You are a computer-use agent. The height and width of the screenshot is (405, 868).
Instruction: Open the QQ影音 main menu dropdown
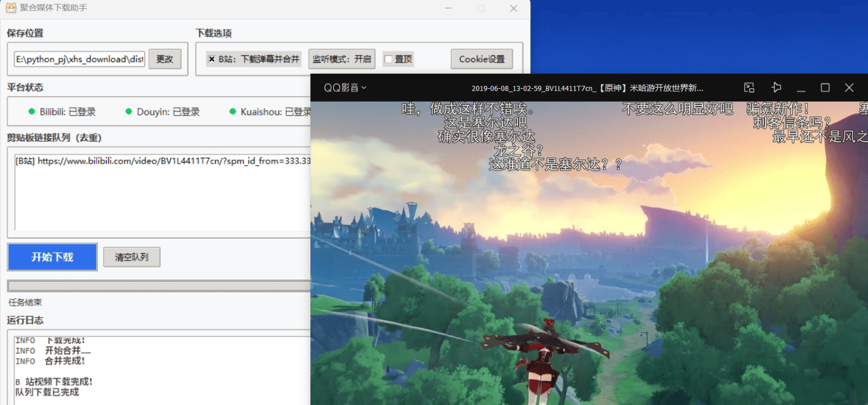pos(345,88)
